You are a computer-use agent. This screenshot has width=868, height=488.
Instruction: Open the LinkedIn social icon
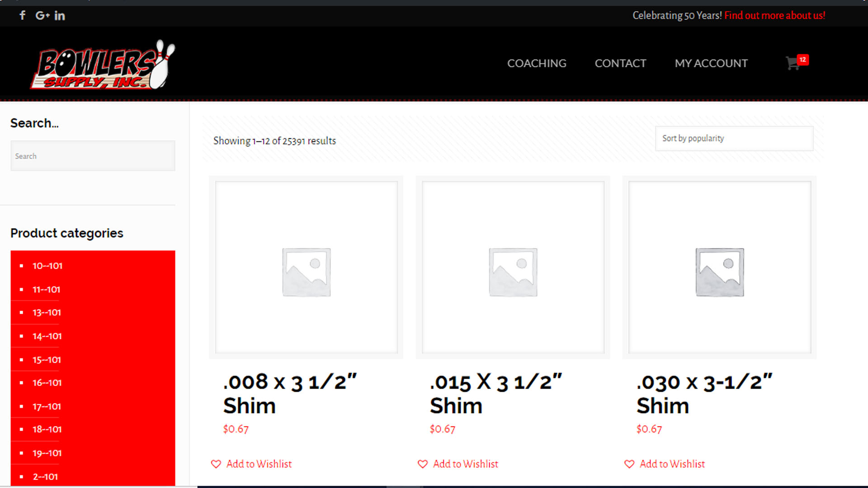tap(60, 15)
